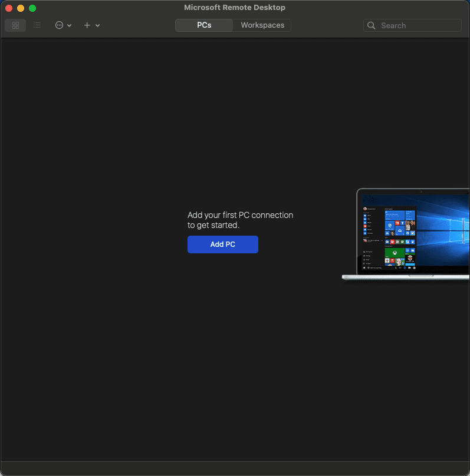
Task: Expand the chevron next to the ellipsis icon
Action: 69,25
